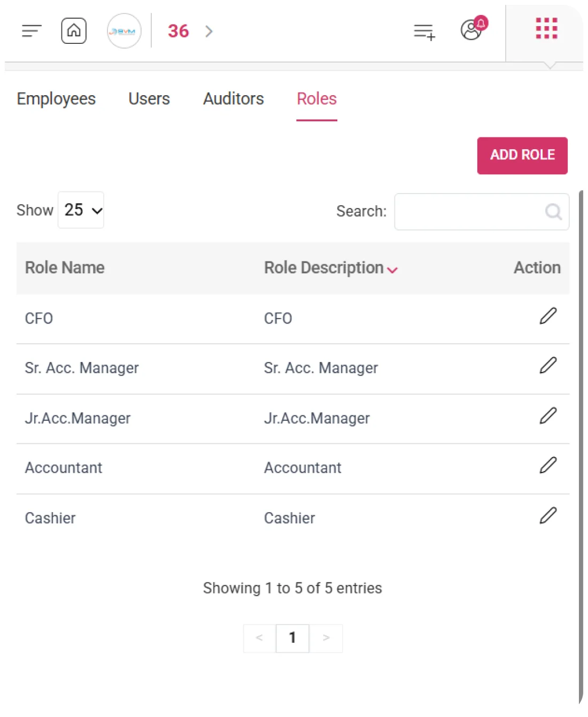
Task: Edit the Jr.Acc.Manager role
Action: [548, 416]
